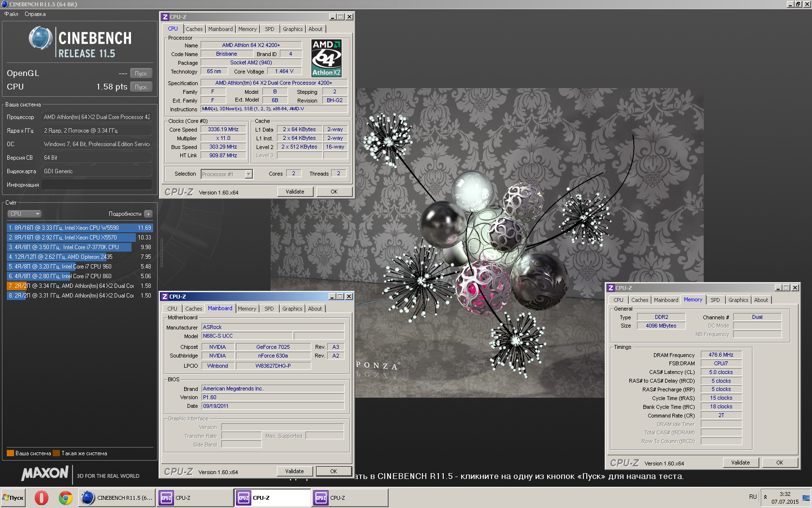The height and width of the screenshot is (508, 812).
Task: Click the Cinebench taskbar button
Action: point(117,497)
